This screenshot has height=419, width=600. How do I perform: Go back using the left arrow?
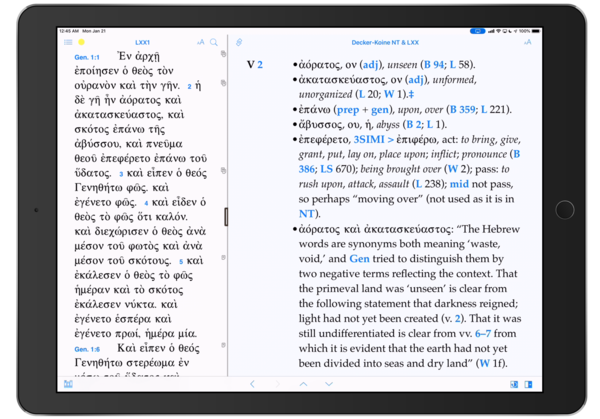click(x=252, y=384)
